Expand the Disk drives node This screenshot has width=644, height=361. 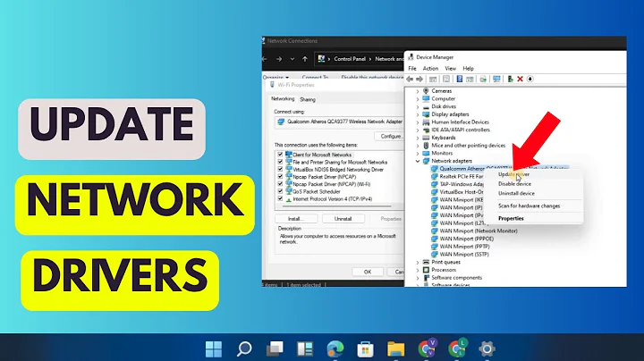point(418,106)
